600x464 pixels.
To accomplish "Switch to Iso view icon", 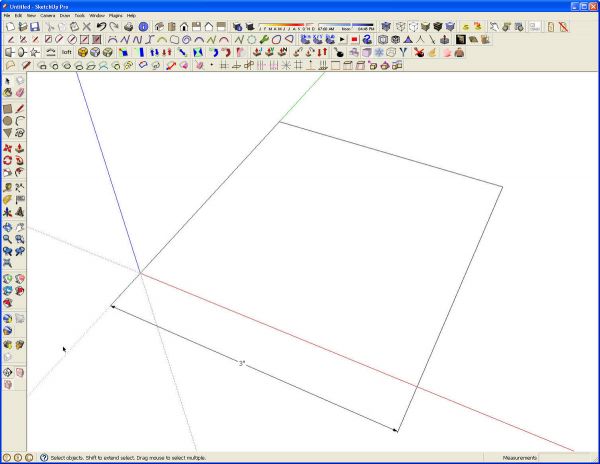I will (x=160, y=26).
